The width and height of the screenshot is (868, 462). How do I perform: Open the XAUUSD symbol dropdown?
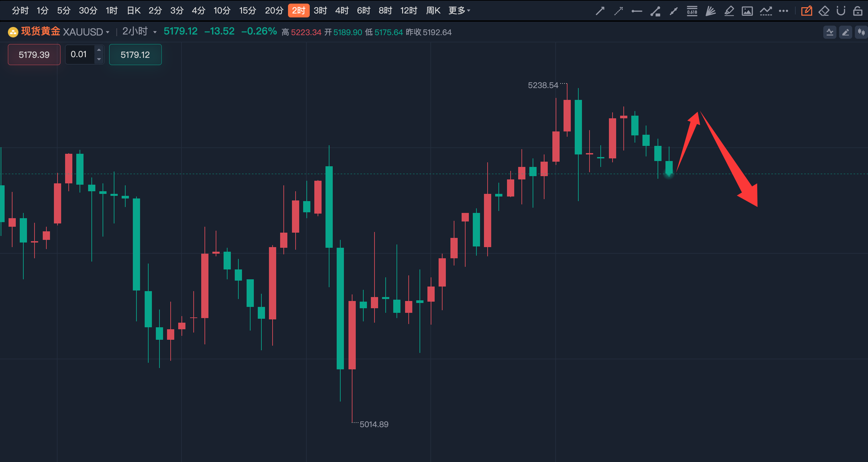click(108, 32)
